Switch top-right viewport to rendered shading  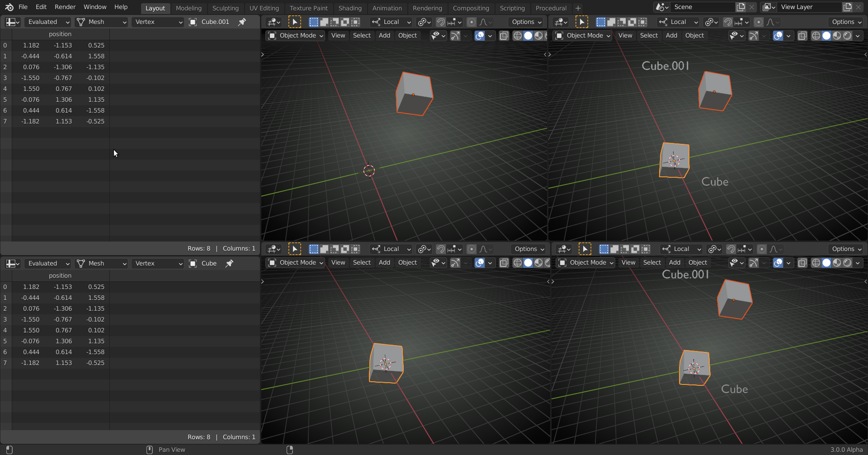(847, 36)
